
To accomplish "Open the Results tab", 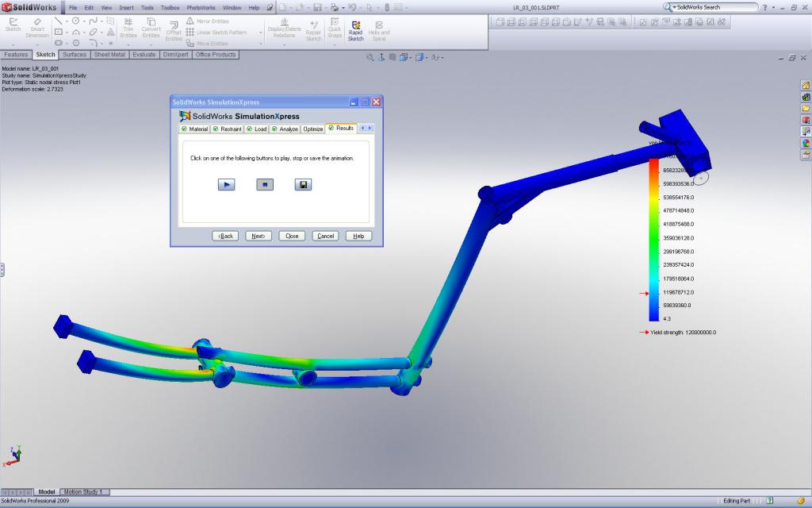I will click(341, 128).
